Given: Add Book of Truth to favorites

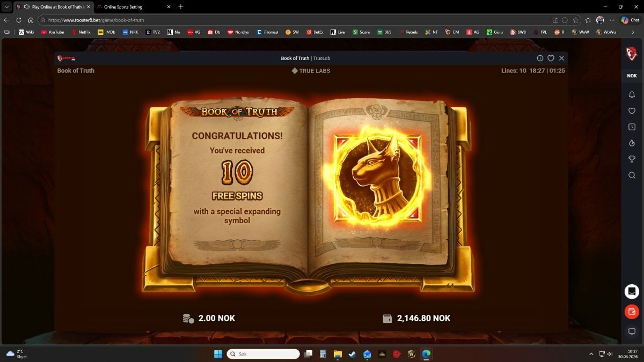Looking at the screenshot, I should (x=551, y=58).
